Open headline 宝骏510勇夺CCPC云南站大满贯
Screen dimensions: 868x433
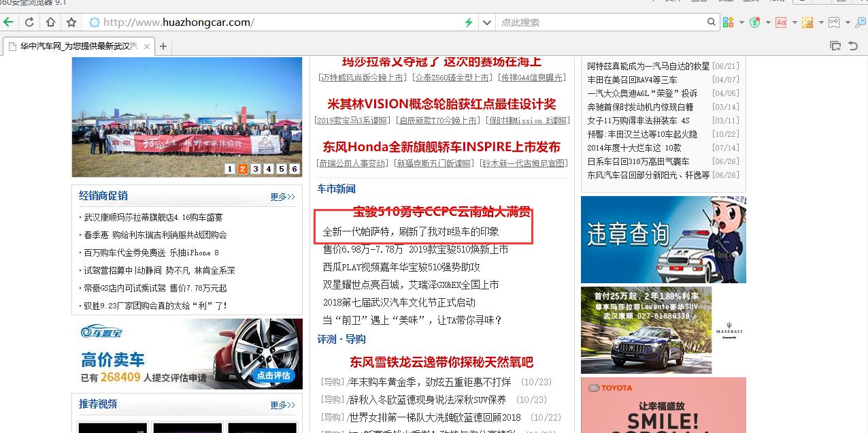[441, 212]
